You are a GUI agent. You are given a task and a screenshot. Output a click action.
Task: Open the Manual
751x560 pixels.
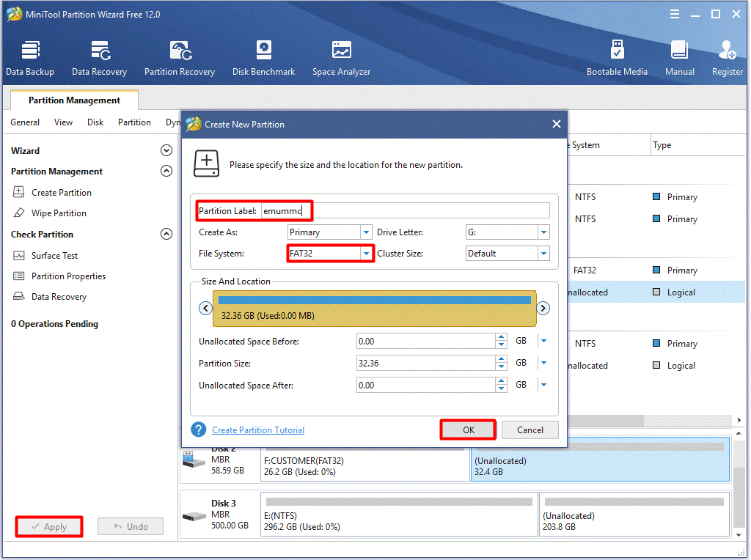[680, 58]
